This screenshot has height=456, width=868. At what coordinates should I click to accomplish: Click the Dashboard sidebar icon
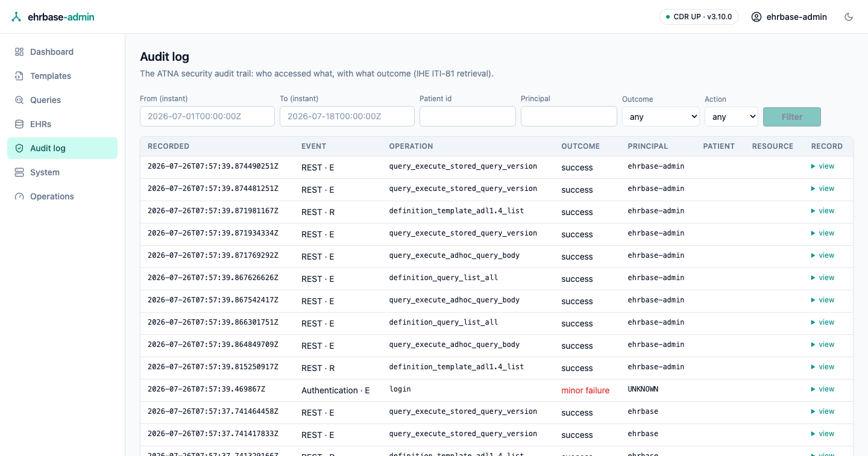coord(19,52)
